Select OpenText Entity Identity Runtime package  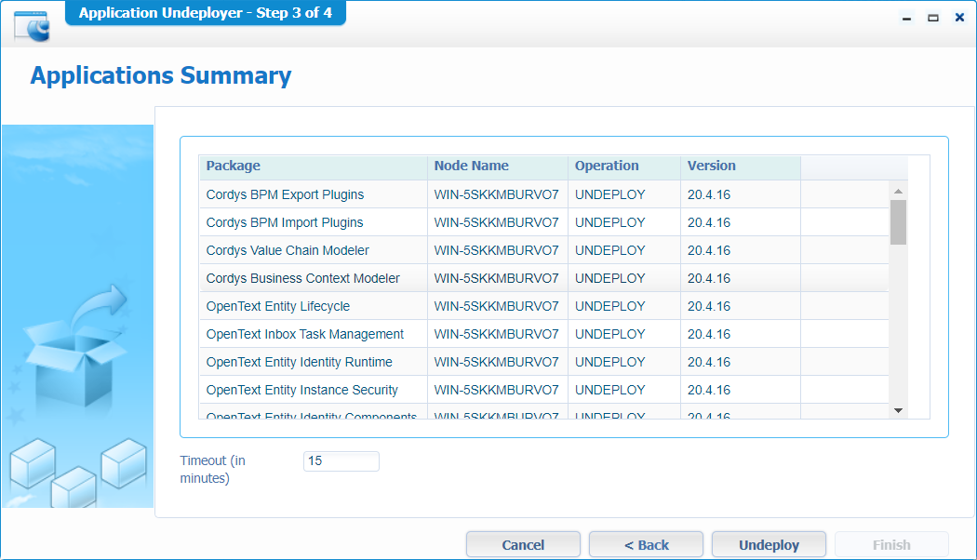(299, 363)
